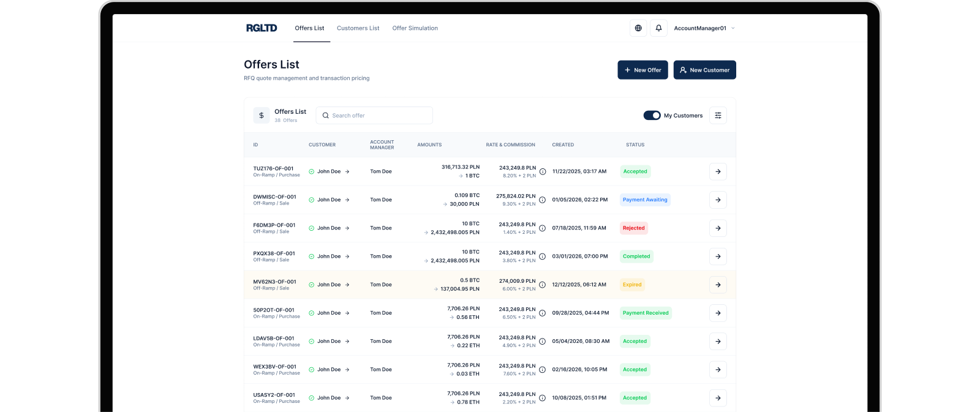
Task: Show rate info icon for DWMISC-OF-001
Action: tap(542, 200)
